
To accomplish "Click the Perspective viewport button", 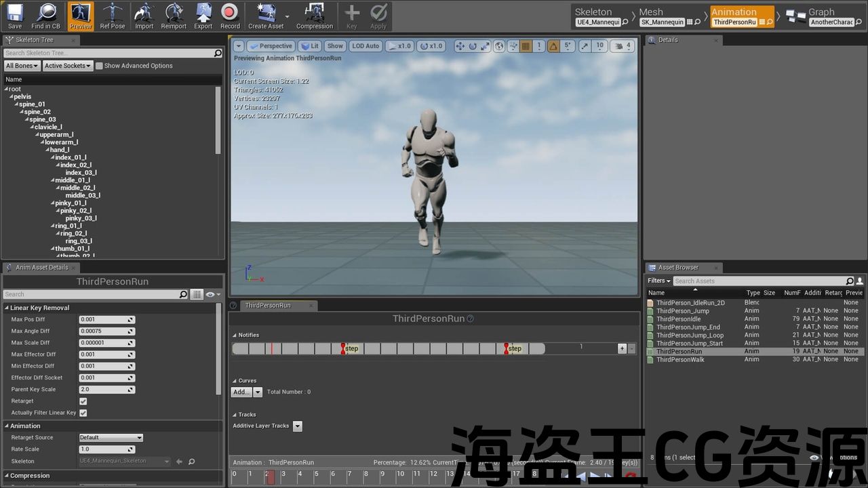I will 271,46.
